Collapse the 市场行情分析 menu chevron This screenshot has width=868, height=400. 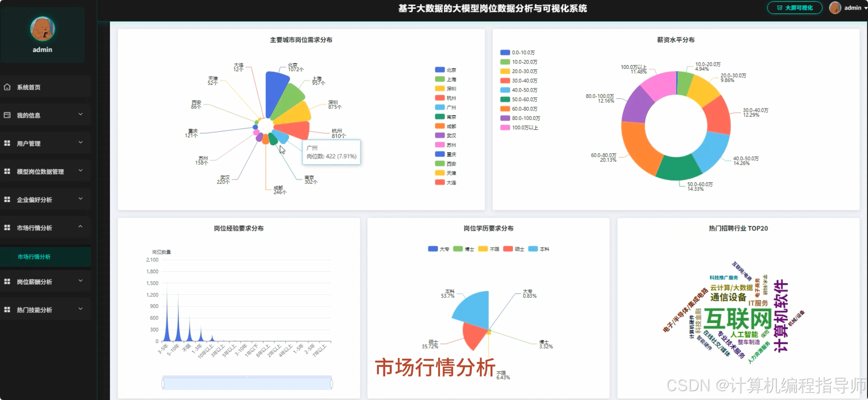80,226
